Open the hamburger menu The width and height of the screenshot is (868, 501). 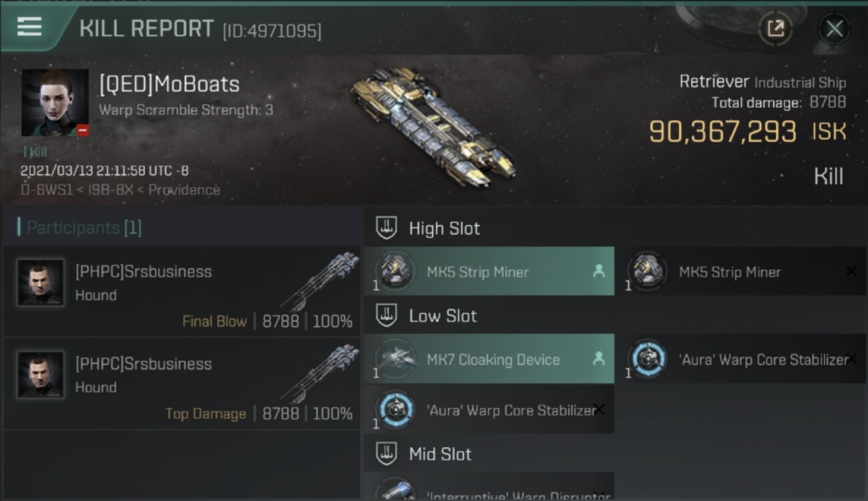(x=29, y=27)
